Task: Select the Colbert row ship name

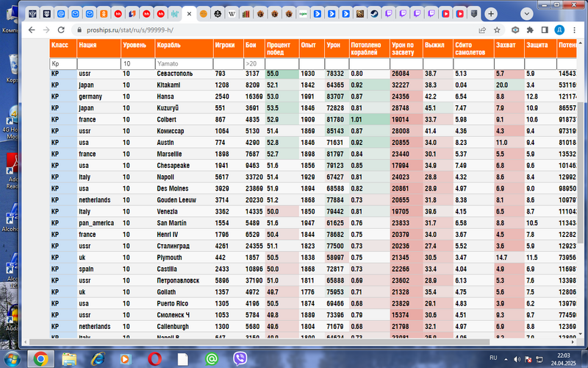Action: (167, 119)
